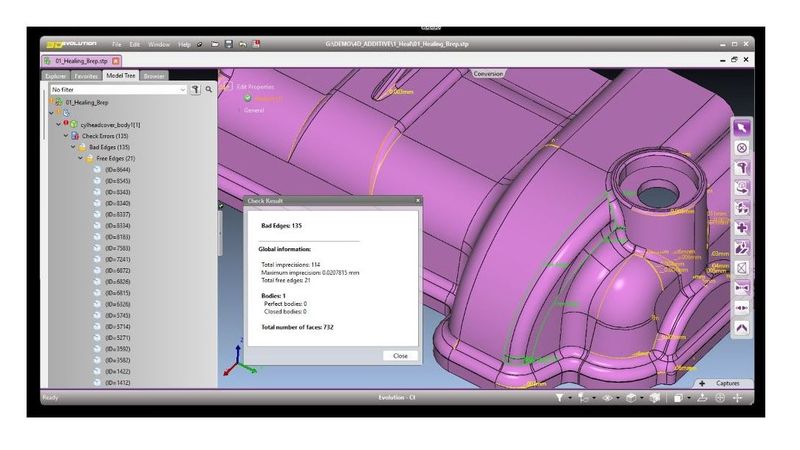This screenshot has height=450, width=800.
Task: Click the upward chevron tool in right toolbar
Action: coord(741,328)
